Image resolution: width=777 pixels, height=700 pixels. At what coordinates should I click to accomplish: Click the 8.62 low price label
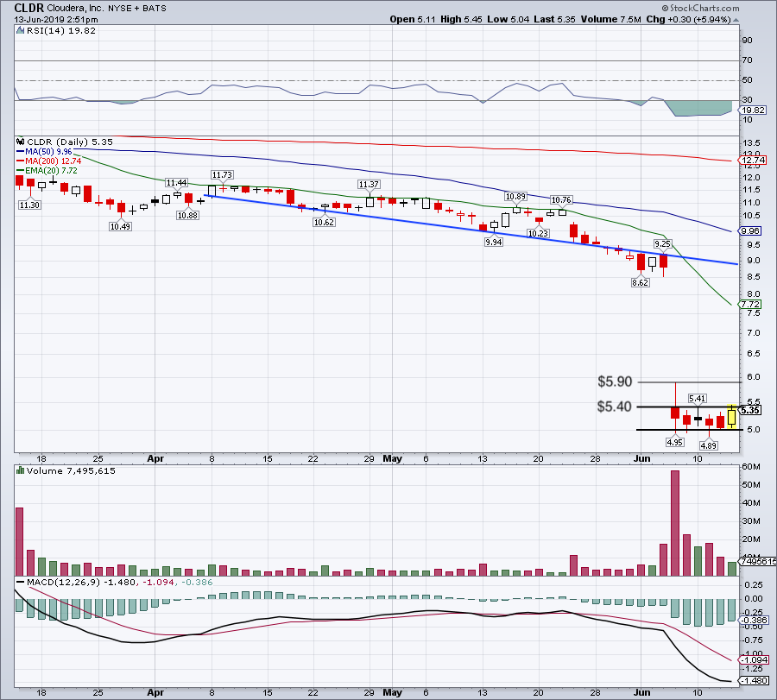[641, 282]
